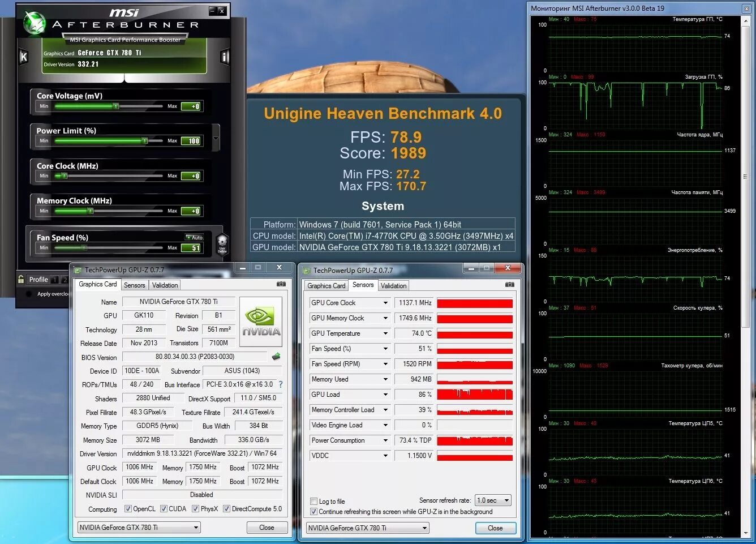Image resolution: width=756 pixels, height=544 pixels.
Task: Click Close button in Sensors window
Action: pos(495,528)
